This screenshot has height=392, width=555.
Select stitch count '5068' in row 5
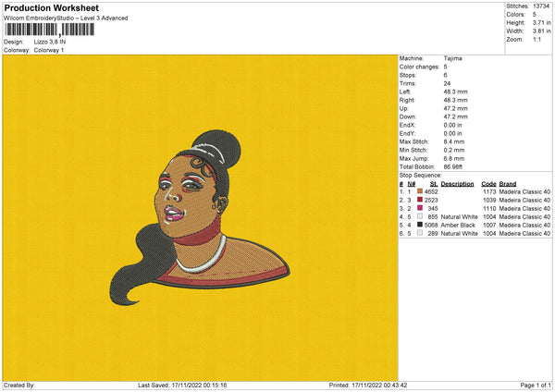tap(431, 225)
